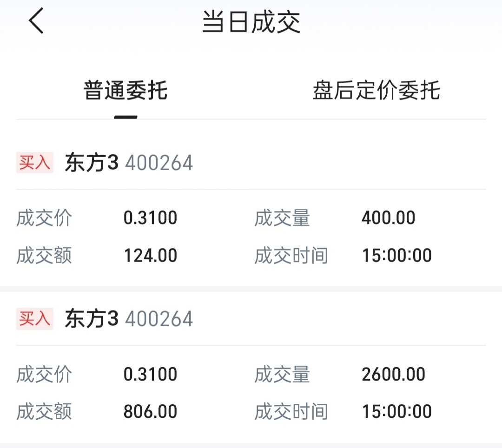This screenshot has width=502, height=448.
Task: Tap 买入 badge of the 806.00 trade
Action: 35,319
